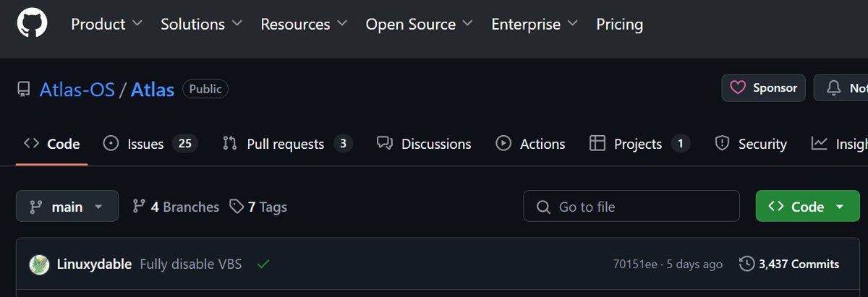This screenshot has height=297, width=868.
Task: Click the tag icon beside 7 Tags
Action: (236, 207)
